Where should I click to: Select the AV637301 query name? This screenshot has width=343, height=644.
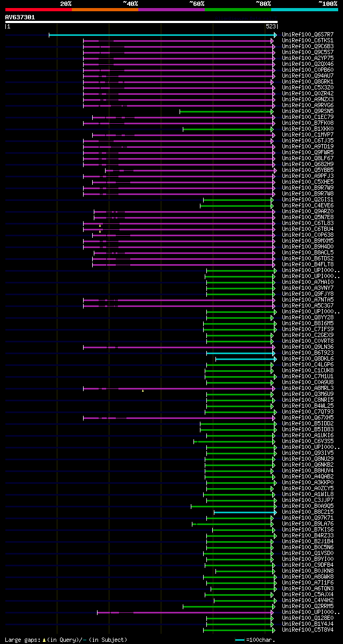coord(20,17)
